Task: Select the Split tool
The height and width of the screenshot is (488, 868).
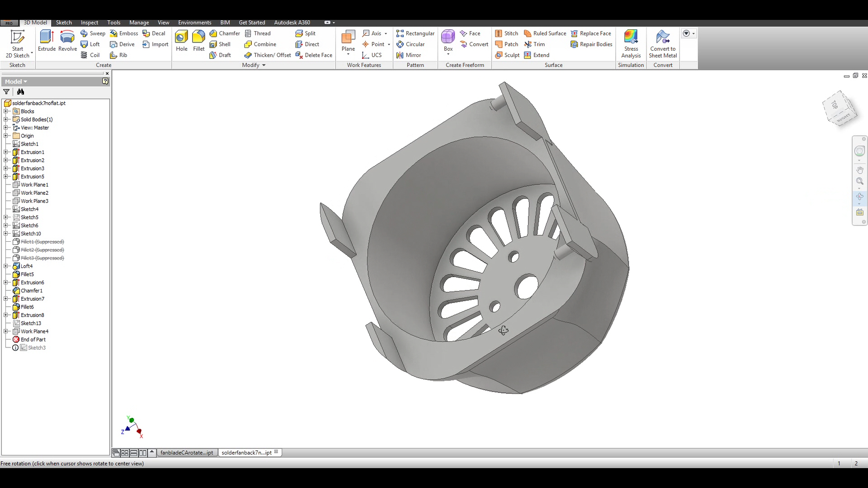Action: (x=306, y=33)
